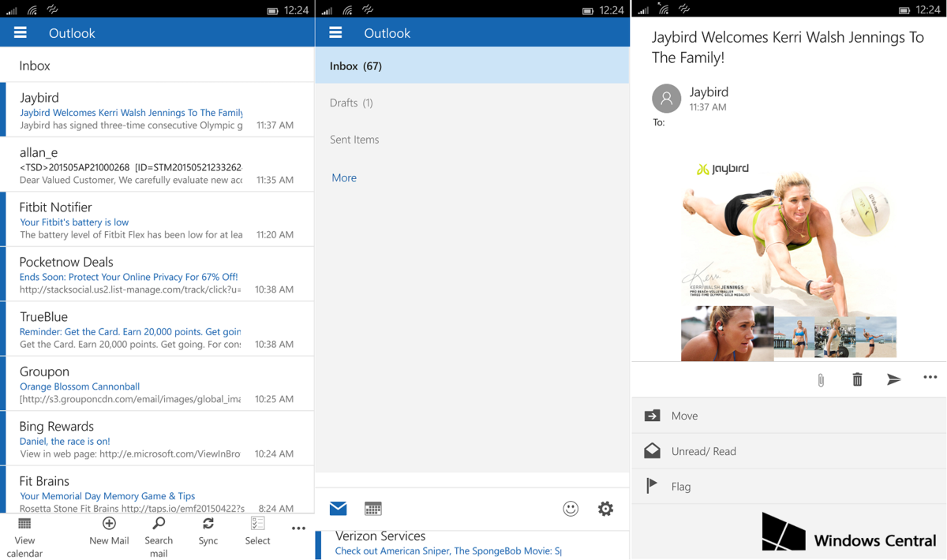Open Fit Brains Memorial Day email
This screenshot has height=560, width=947.
tap(157, 491)
